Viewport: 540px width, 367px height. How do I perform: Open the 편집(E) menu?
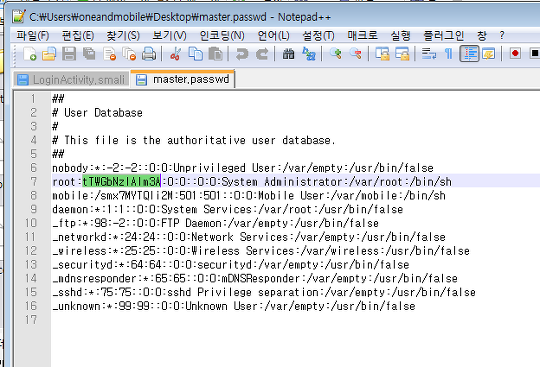point(78,35)
